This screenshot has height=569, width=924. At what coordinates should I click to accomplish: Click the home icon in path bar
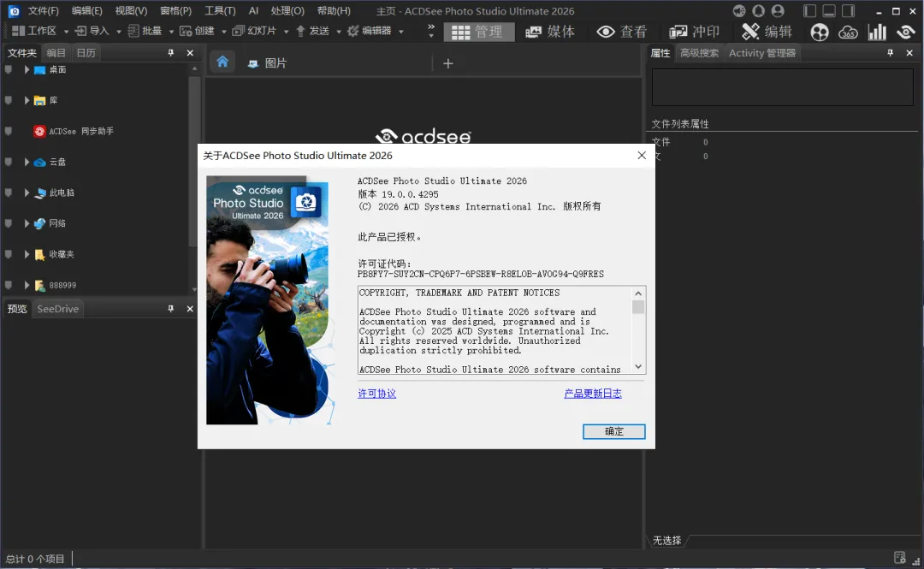[x=222, y=62]
